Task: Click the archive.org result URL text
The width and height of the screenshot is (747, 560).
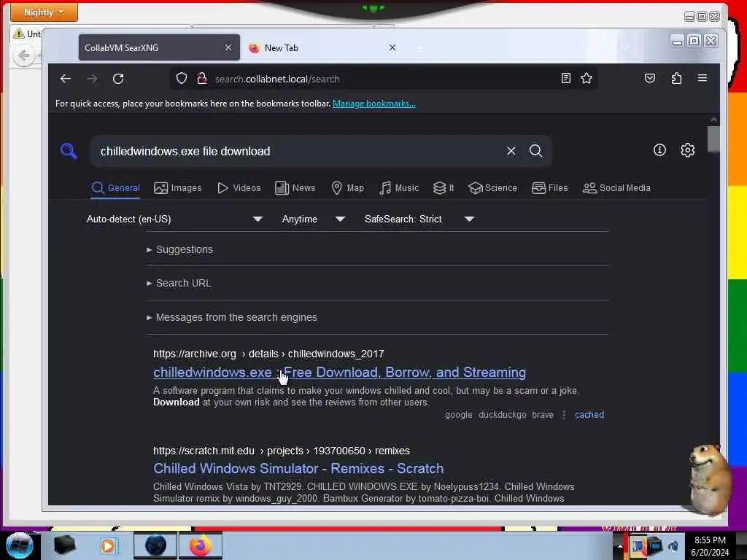Action: click(268, 354)
